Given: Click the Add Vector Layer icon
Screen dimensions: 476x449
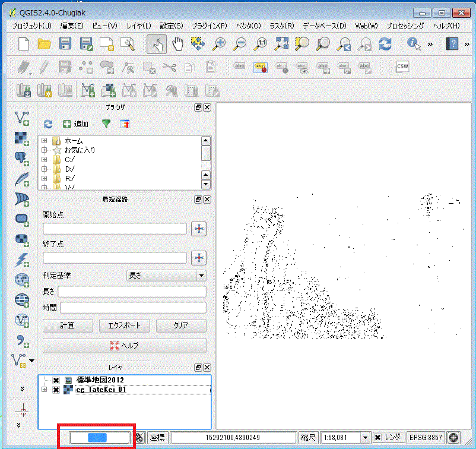Looking at the screenshot, I should pyautogui.click(x=22, y=118).
